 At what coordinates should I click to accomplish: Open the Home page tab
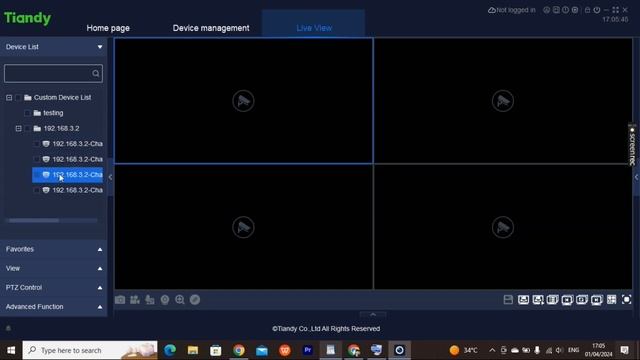click(x=108, y=28)
